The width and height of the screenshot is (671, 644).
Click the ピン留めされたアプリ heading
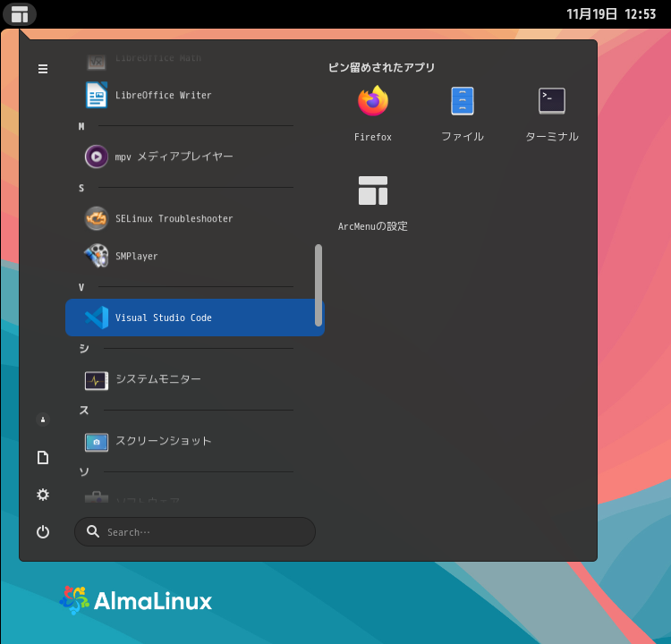tap(381, 67)
